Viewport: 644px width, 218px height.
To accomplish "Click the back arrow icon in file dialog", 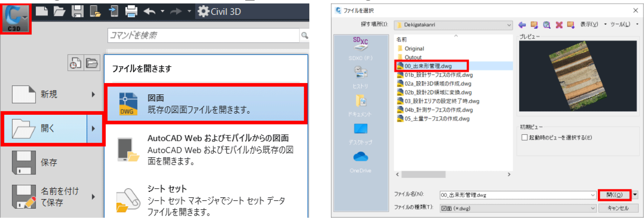I will (x=522, y=25).
